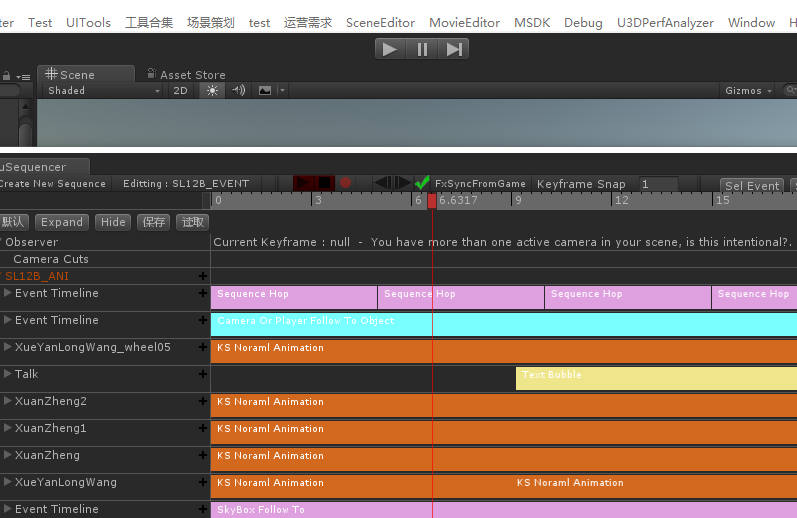Click the sequencer red record button
The width and height of the screenshot is (797, 518).
345,183
